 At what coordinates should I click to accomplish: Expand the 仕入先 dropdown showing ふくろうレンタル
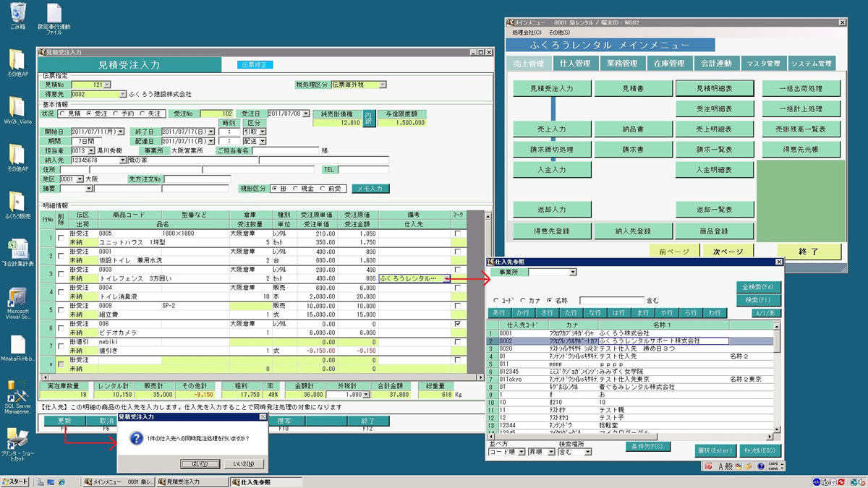(x=447, y=278)
